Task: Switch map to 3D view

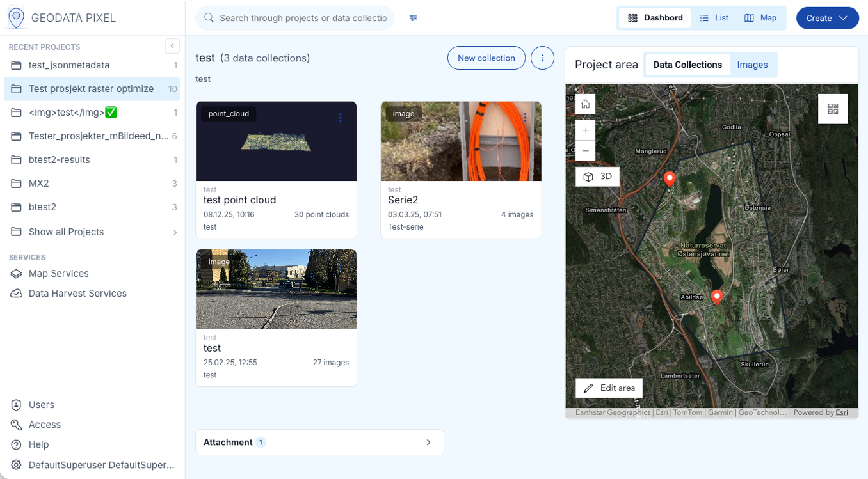Action: click(x=597, y=177)
